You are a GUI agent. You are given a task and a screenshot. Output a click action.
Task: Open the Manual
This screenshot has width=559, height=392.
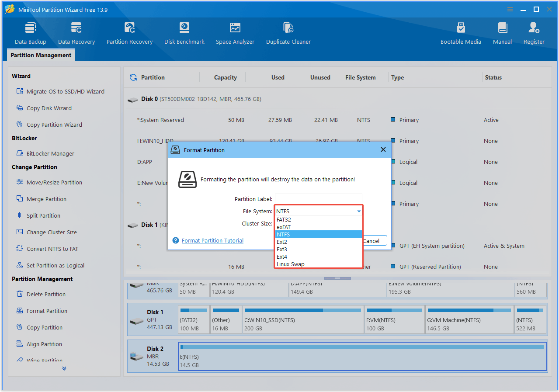pos(502,34)
